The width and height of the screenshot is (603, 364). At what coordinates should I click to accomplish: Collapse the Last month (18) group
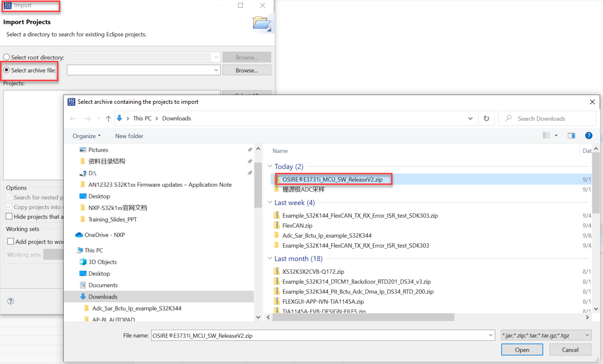(x=270, y=259)
